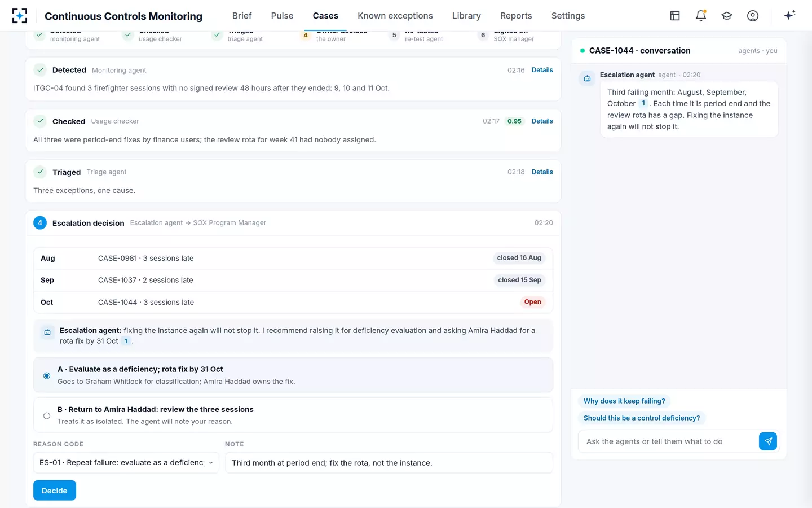Image resolution: width=812 pixels, height=508 pixels.
Task: Open citation 1 after 'rota fix by 31 Oct'
Action: [x=126, y=341]
